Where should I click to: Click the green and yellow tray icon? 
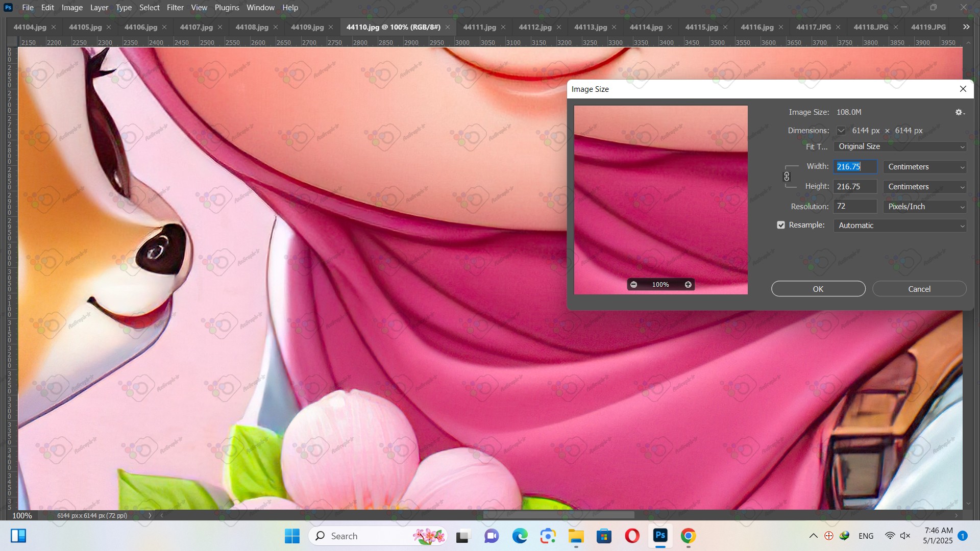coord(844,536)
